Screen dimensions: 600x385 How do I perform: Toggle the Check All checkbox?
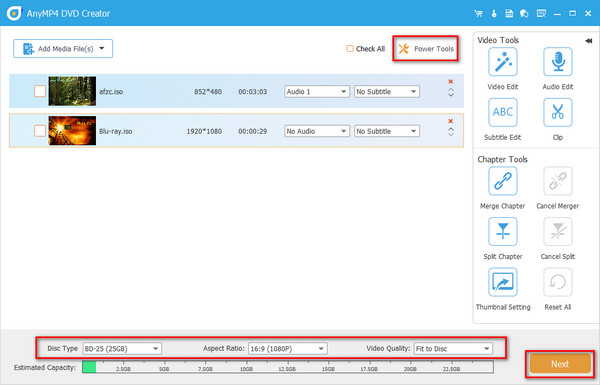click(x=350, y=49)
